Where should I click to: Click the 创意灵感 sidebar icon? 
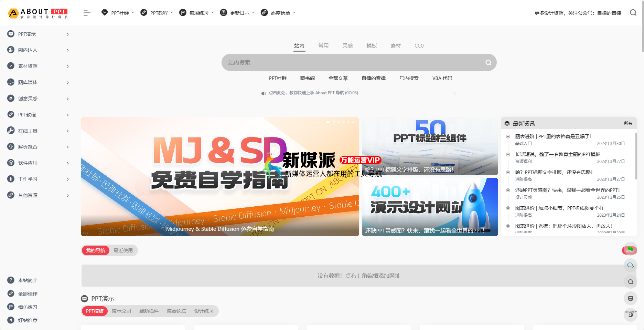tap(11, 98)
